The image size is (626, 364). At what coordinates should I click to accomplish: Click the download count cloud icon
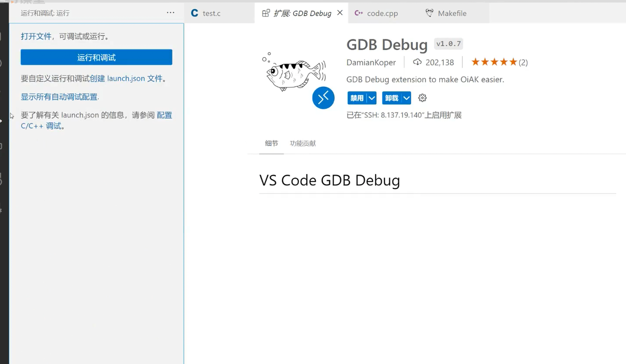click(417, 62)
